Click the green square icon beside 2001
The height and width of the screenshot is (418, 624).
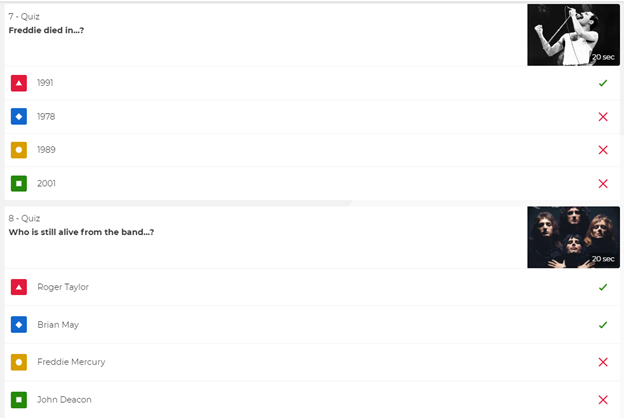pyautogui.click(x=19, y=184)
